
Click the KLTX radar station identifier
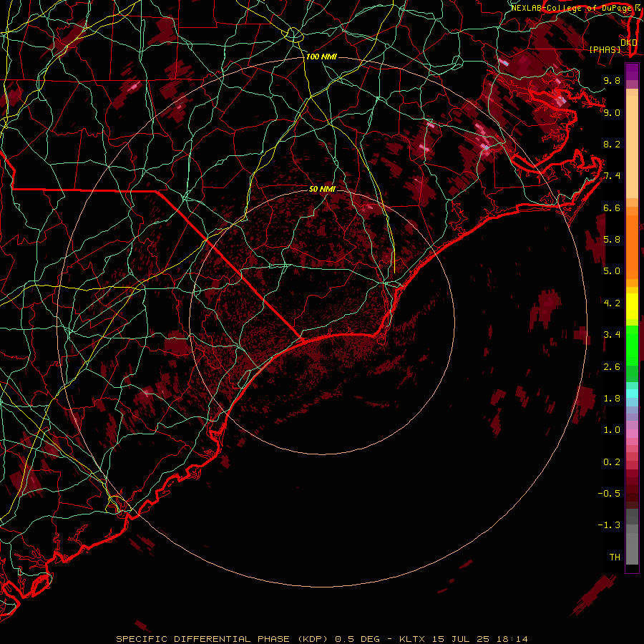[x=414, y=639]
